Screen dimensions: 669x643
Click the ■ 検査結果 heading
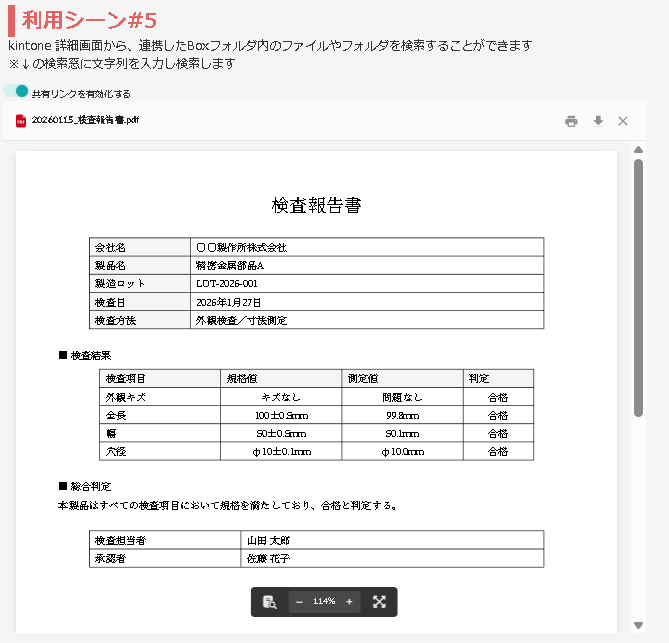[85, 355]
